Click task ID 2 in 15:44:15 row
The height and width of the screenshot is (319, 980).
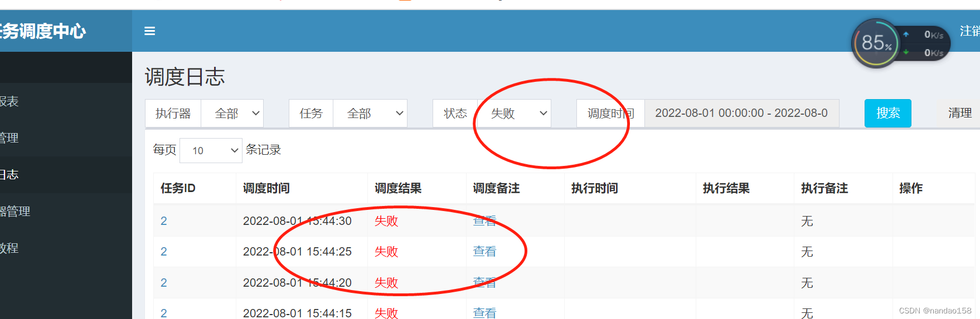(x=164, y=313)
